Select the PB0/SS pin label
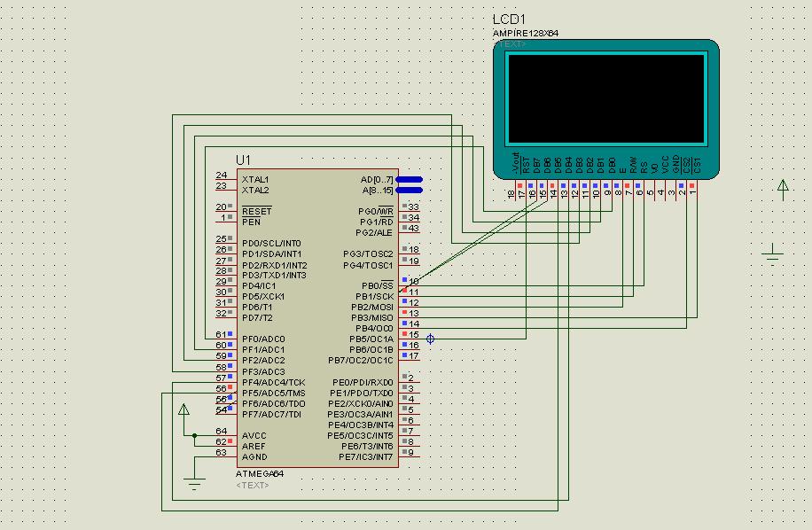 click(x=377, y=285)
